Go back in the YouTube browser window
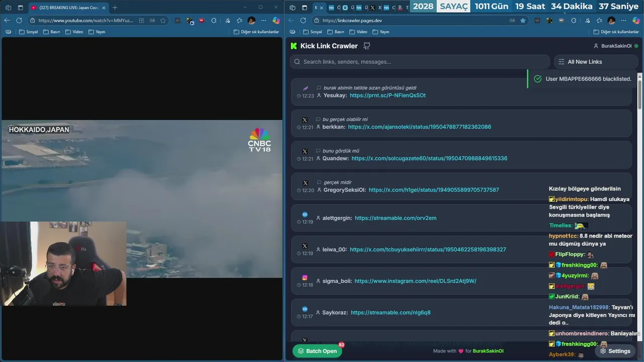The height and width of the screenshot is (362, 644). 7,20
